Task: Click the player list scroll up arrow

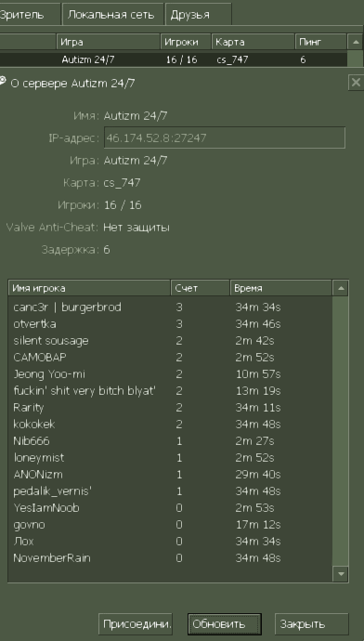Action: [341, 288]
